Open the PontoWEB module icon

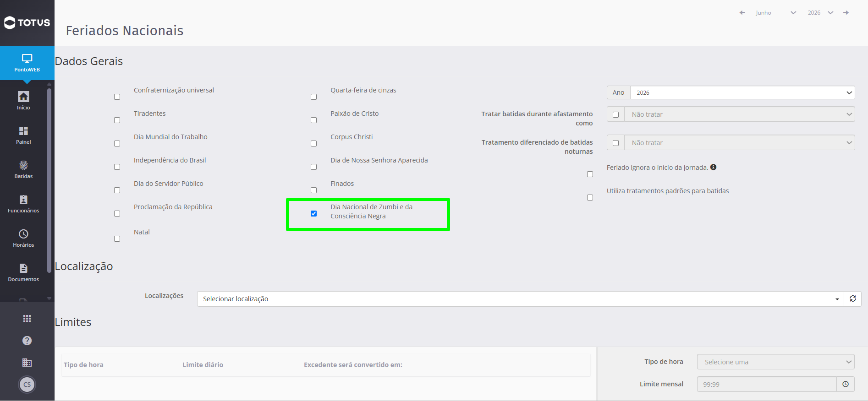27,63
